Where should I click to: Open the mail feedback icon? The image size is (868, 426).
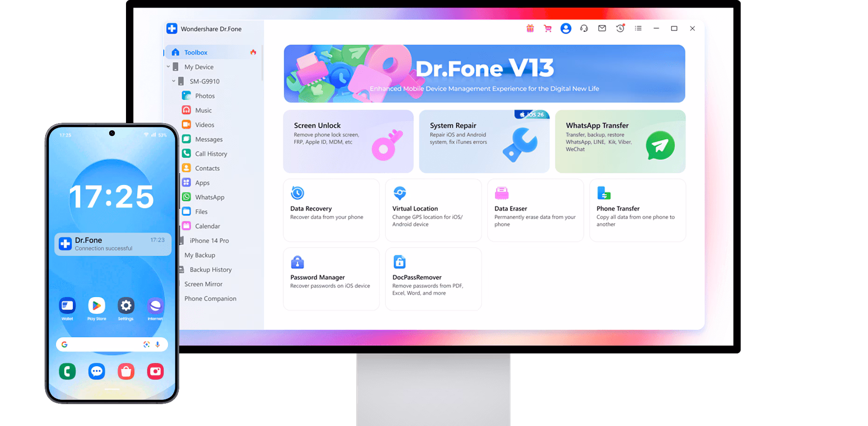(602, 28)
